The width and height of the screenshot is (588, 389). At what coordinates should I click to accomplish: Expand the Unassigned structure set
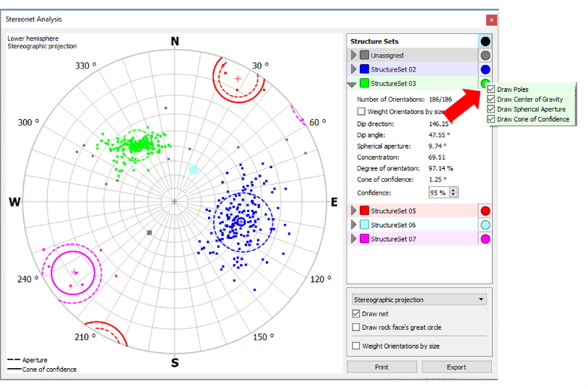click(x=353, y=55)
